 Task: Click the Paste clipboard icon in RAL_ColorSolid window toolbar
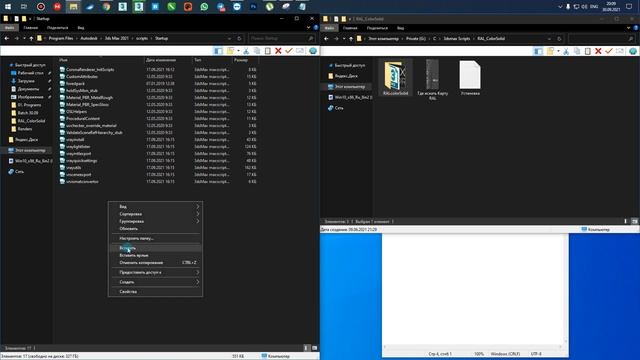pyautogui.click(x=588, y=51)
